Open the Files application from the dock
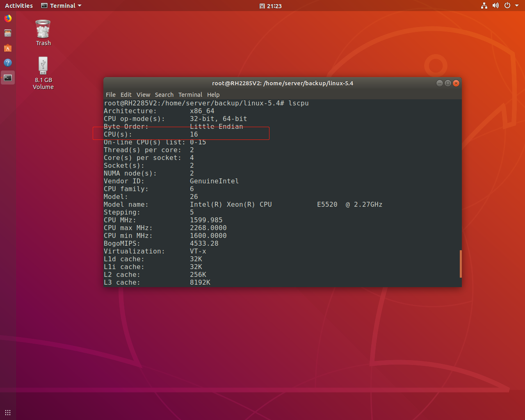525x420 pixels. click(7, 33)
